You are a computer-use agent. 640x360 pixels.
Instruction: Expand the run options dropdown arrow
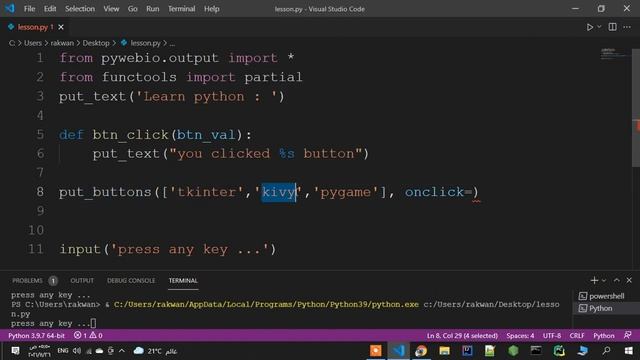[x=599, y=27]
